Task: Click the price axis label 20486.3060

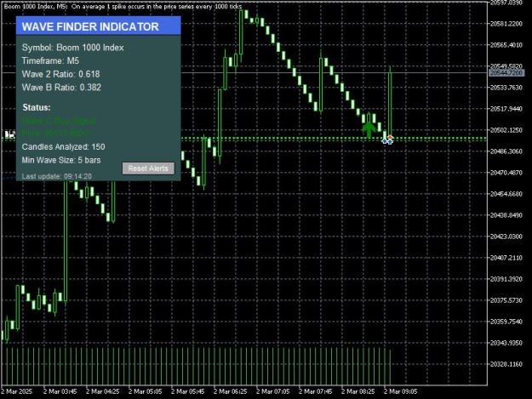Action: 506,151
